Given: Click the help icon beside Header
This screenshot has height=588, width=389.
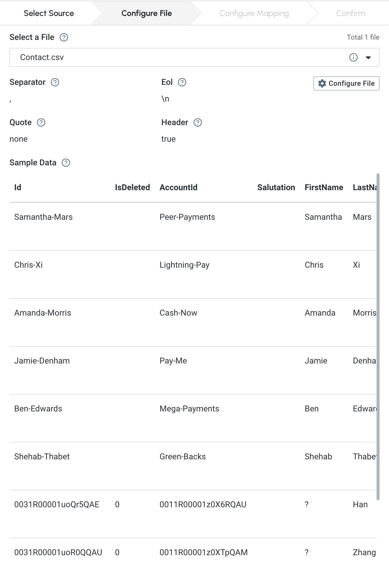Looking at the screenshot, I should pyautogui.click(x=197, y=122).
